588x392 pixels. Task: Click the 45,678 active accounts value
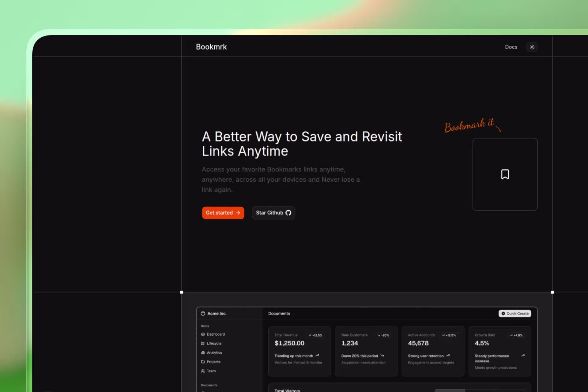pos(418,343)
